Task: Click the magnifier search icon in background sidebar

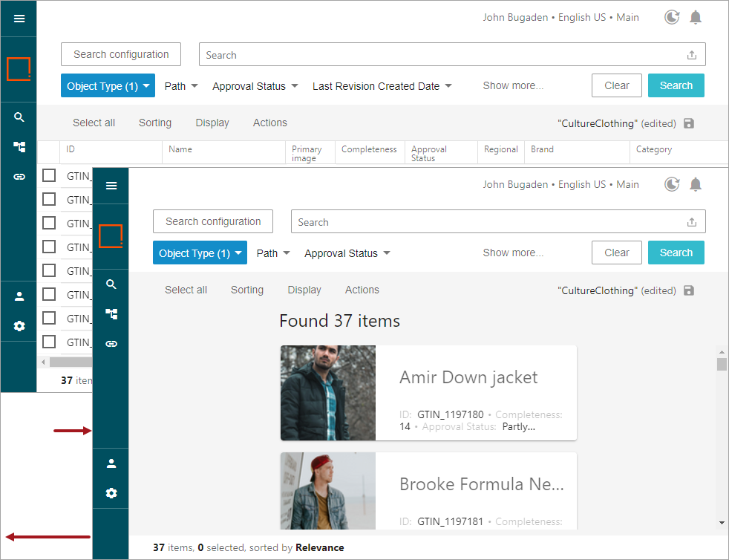Action: (x=19, y=117)
